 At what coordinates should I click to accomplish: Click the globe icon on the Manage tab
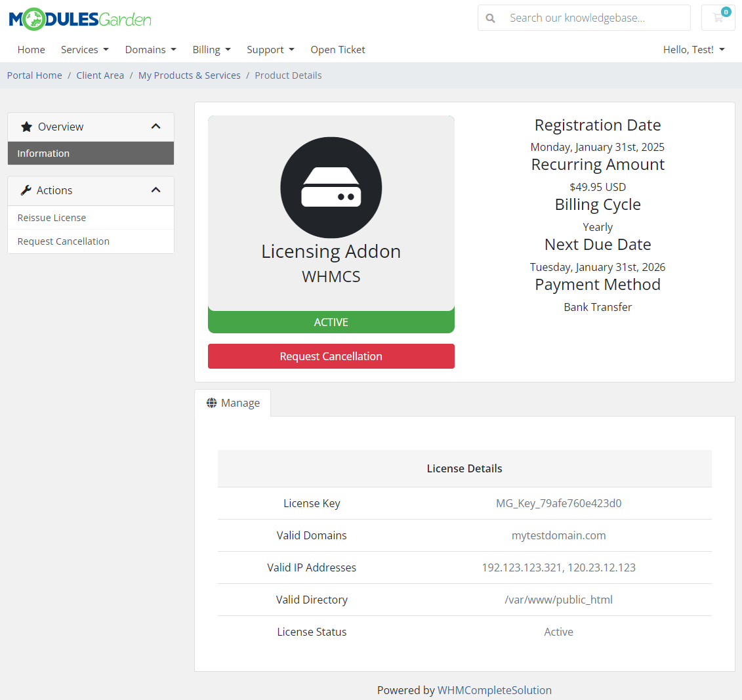pos(211,402)
